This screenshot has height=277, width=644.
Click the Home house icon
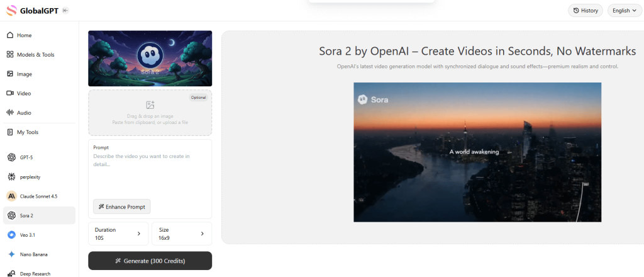(x=10, y=35)
